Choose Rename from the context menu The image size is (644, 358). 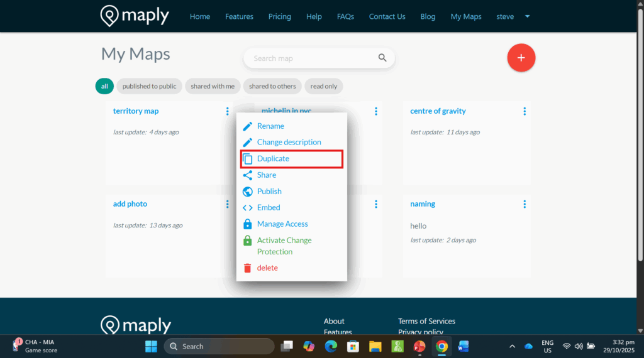(270, 126)
